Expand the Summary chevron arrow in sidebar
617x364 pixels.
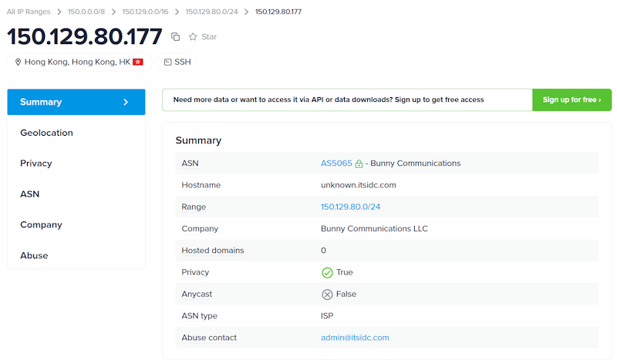pyautogui.click(x=126, y=102)
